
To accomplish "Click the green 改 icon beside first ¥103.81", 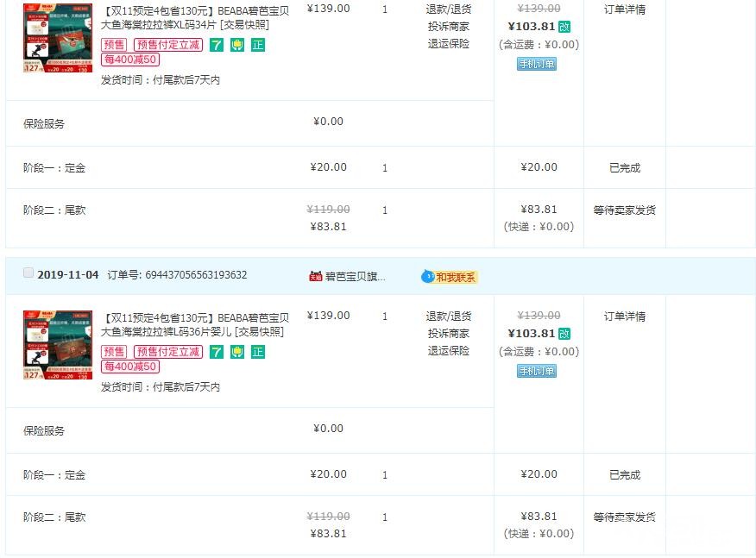I will pos(564,27).
